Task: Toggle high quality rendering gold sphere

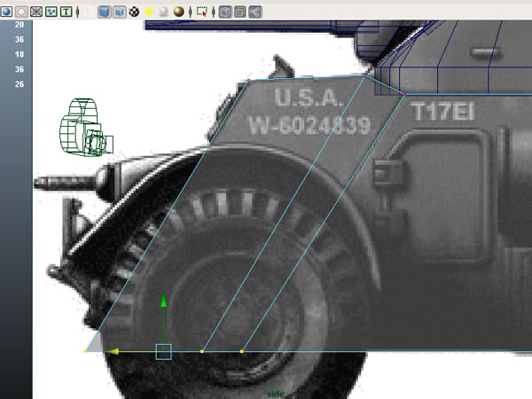Action: tap(179, 12)
